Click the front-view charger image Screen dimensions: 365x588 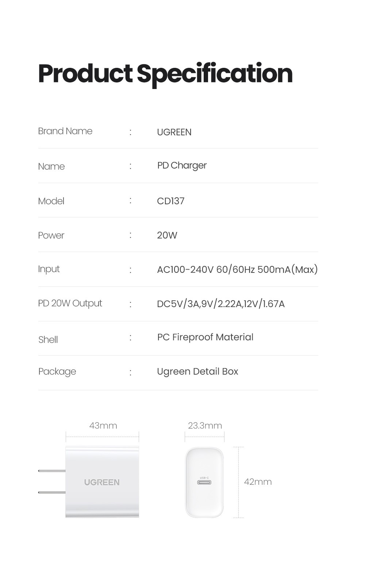[204, 482]
